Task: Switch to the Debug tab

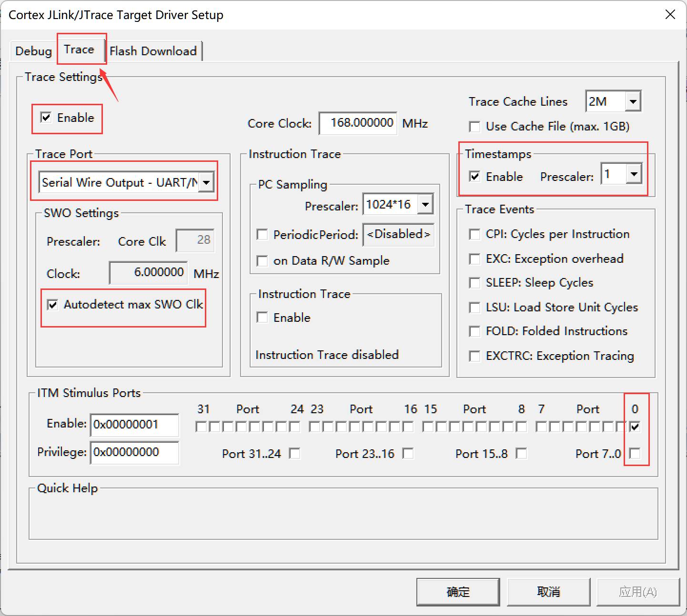Action: [33, 51]
